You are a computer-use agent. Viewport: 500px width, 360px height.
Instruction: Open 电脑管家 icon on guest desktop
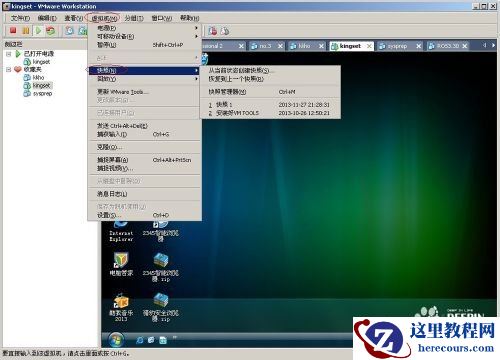[121, 264]
